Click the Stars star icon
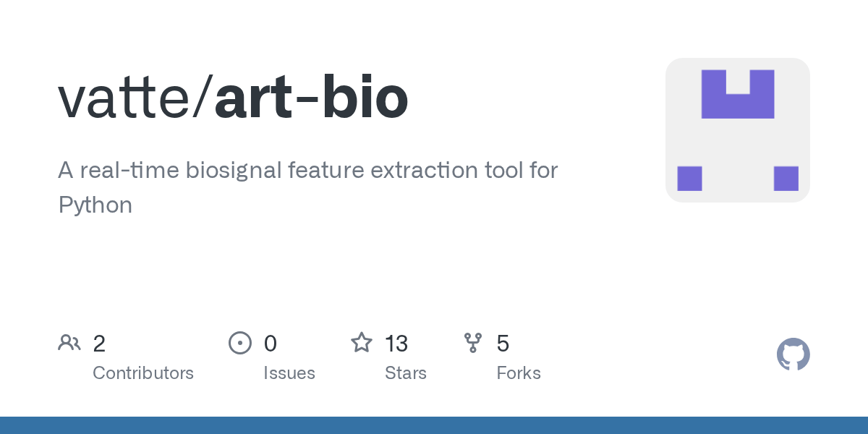The image size is (868, 434). (362, 342)
